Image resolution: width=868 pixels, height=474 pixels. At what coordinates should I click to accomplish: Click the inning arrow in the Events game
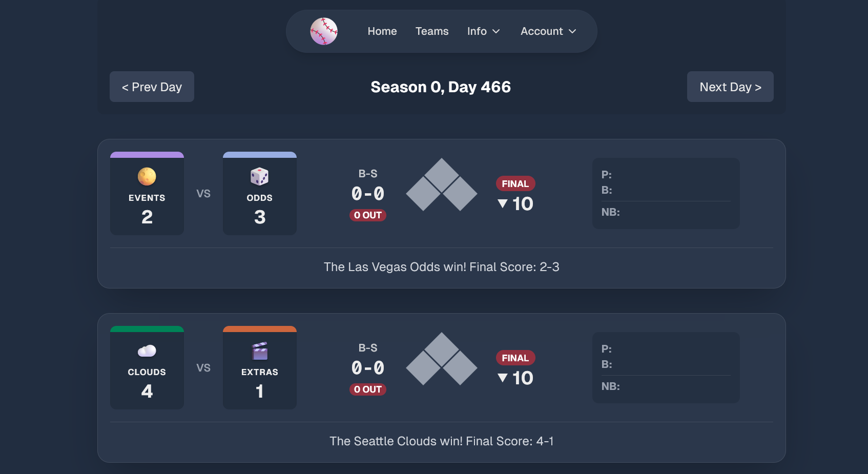click(503, 204)
